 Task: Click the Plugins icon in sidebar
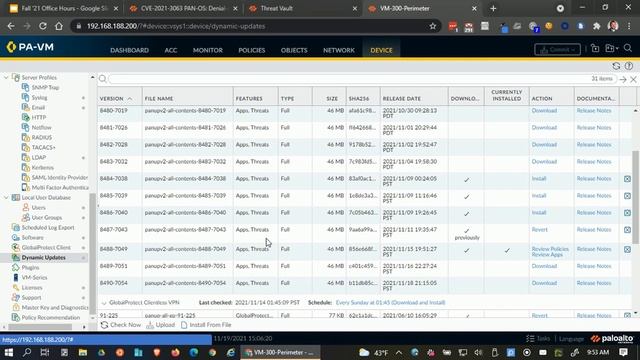[x=16, y=267]
